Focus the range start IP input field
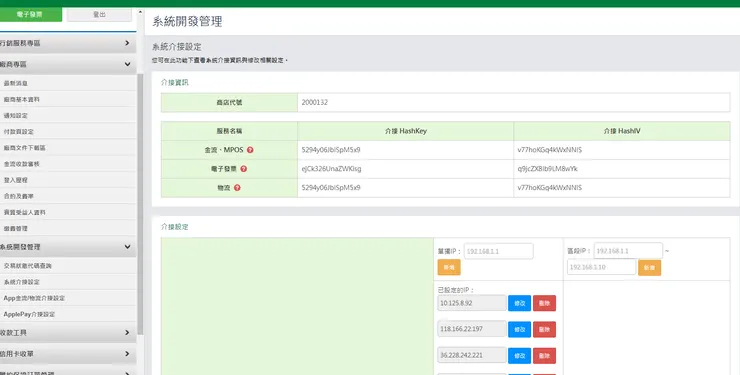Screen dimensions: 740x375 (628, 251)
